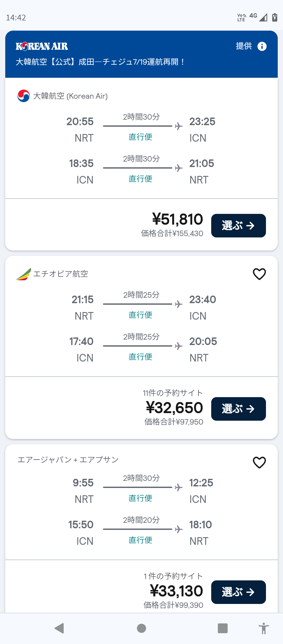The width and height of the screenshot is (283, 644).
Task: Tap the accessibility shortcut icon
Action: (264, 628)
